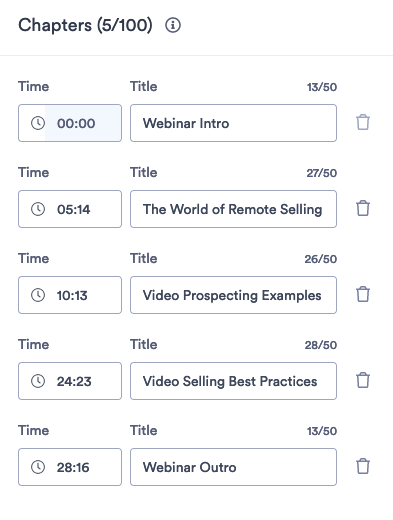The image size is (393, 520).
Task: Delete Video Selling Best Practices chapter
Action: point(363,380)
